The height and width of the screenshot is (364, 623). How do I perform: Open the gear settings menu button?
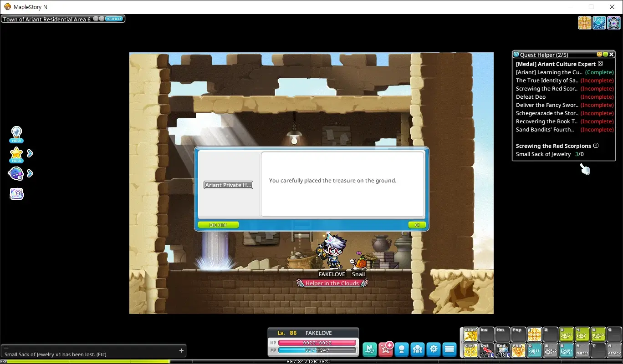(x=434, y=349)
